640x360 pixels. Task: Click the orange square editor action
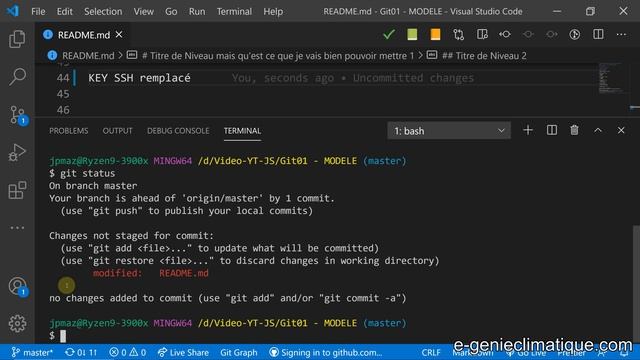pyautogui.click(x=435, y=34)
